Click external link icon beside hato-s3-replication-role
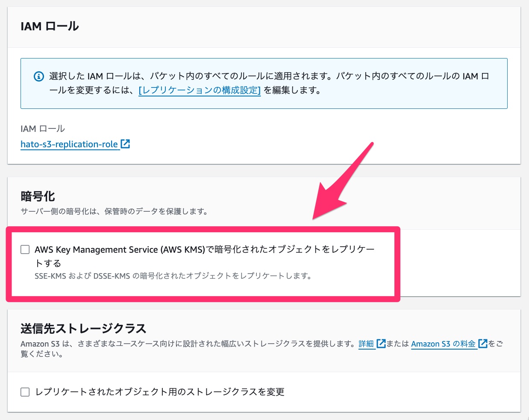Image resolution: width=529 pixels, height=420 pixels. click(125, 144)
